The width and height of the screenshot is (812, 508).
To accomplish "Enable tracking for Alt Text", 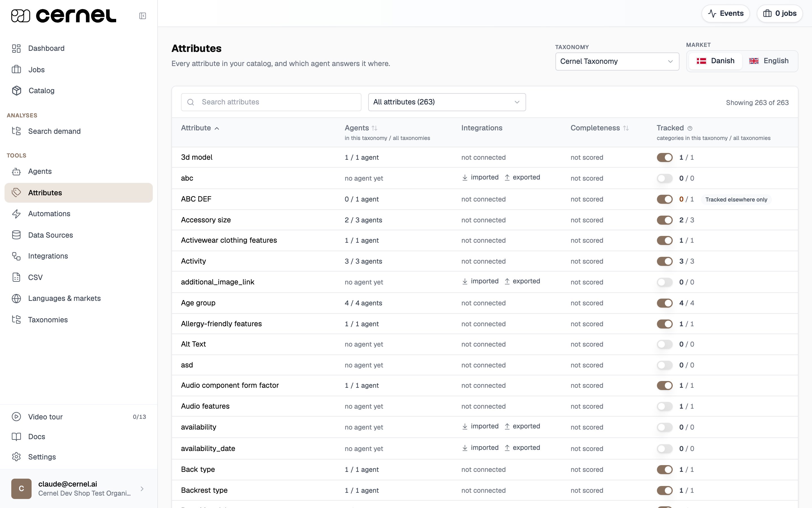I will [x=664, y=344].
